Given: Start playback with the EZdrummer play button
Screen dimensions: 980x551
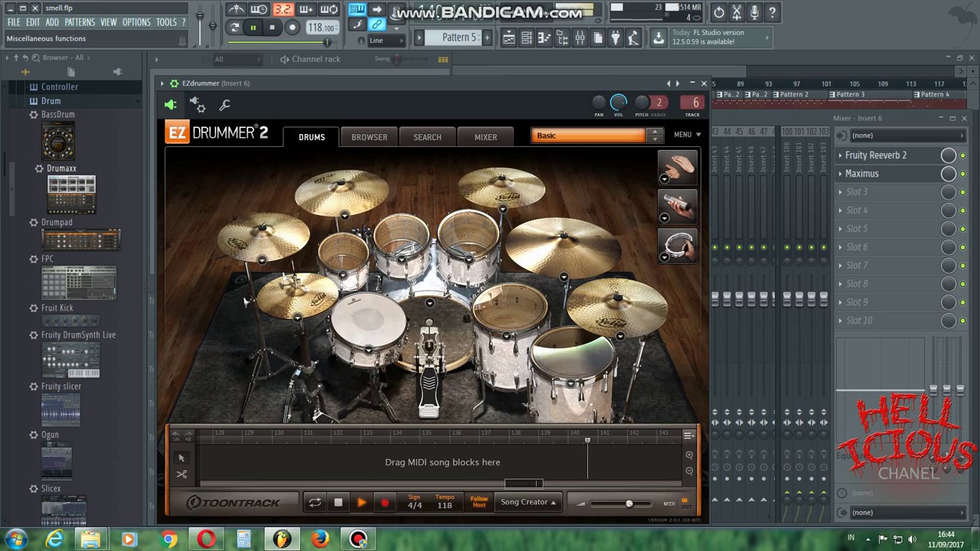Looking at the screenshot, I should (x=361, y=503).
